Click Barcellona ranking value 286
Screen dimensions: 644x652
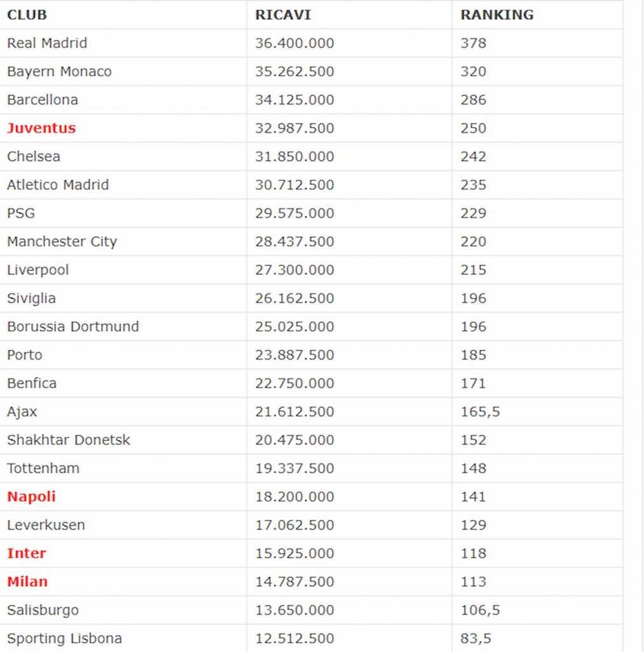[x=473, y=100]
